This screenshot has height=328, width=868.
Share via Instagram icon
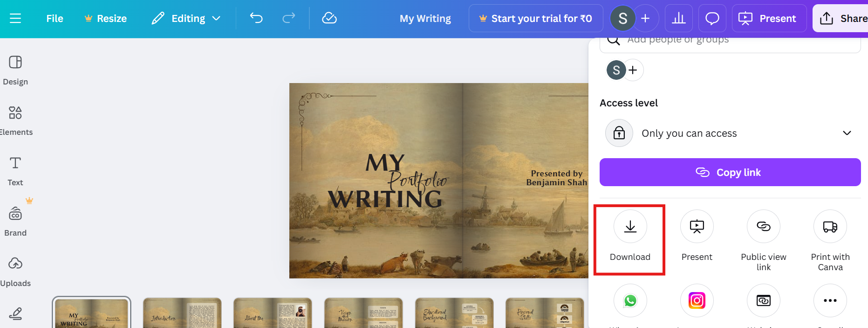(x=697, y=300)
